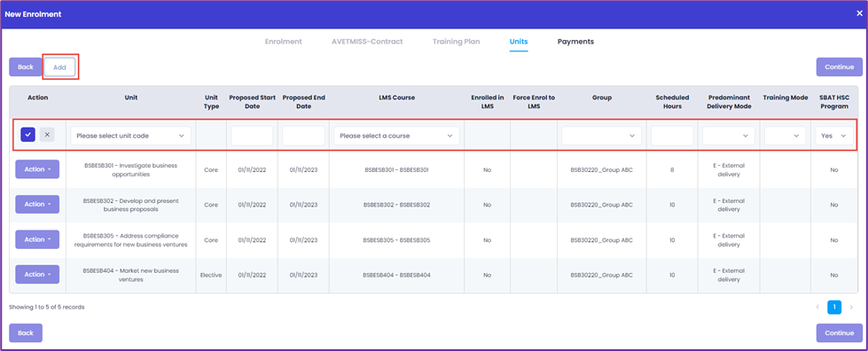Viewport: 868px width, 351px height.
Task: Click the bottom Continue button
Action: pyautogui.click(x=840, y=333)
